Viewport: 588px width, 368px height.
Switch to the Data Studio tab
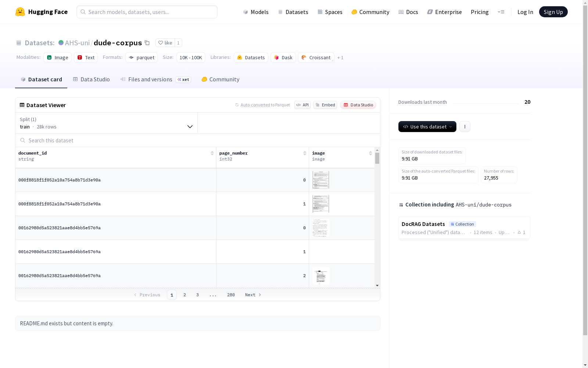point(91,79)
